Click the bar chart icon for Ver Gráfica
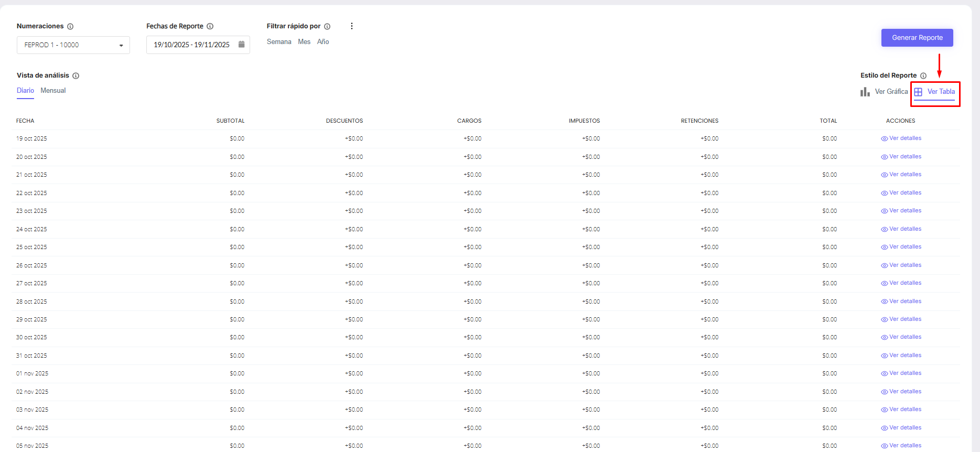 tap(865, 92)
